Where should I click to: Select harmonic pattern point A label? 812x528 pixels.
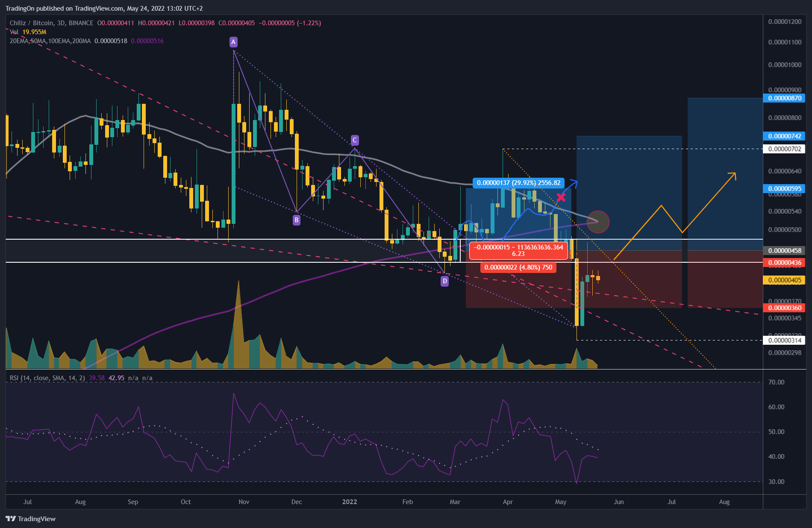[233, 42]
